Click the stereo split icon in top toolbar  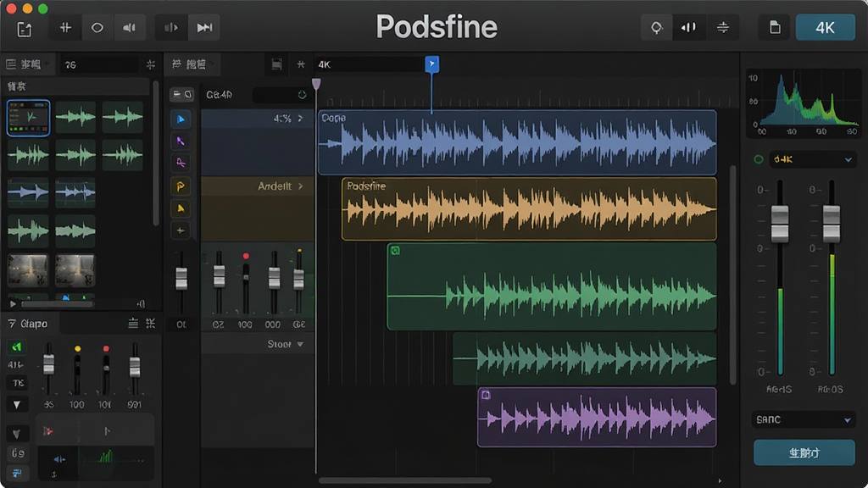point(171,28)
